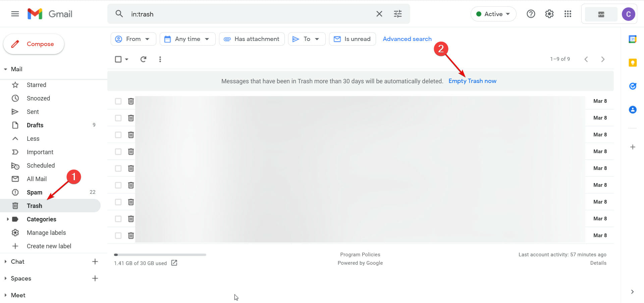Select the ninth message checkbox
This screenshot has width=644, height=303.
pos(118,235)
